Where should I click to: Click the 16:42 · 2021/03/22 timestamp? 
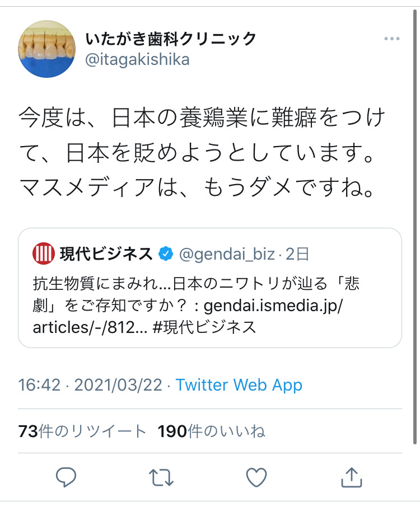pyautogui.click(x=90, y=384)
